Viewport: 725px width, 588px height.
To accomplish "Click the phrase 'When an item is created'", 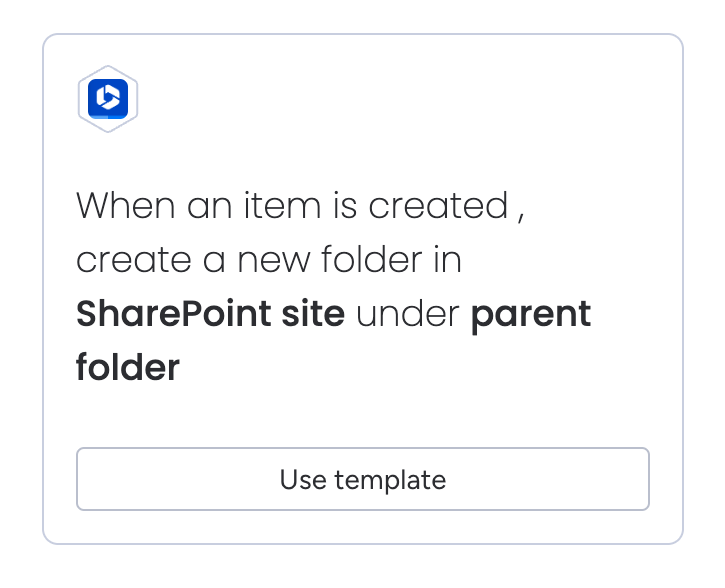I will 292,207.
